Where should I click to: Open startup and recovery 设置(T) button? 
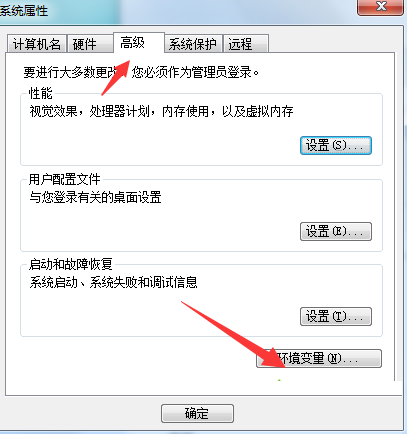[x=336, y=316]
